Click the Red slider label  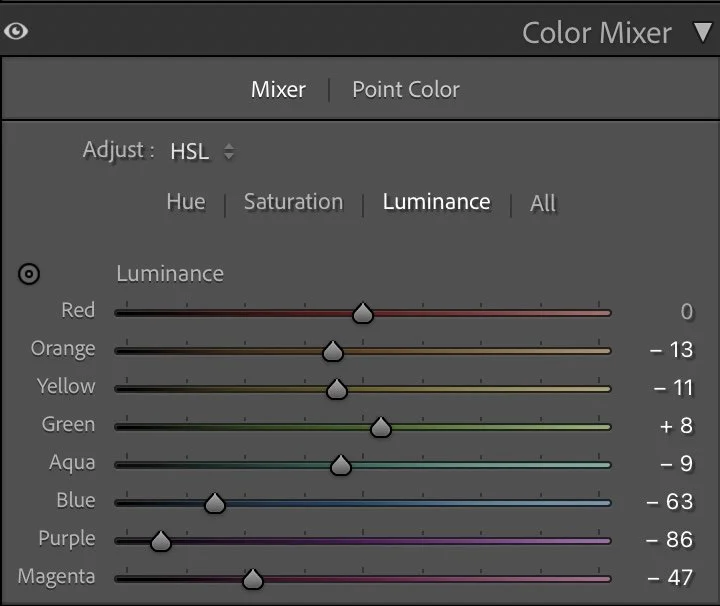coord(78,310)
